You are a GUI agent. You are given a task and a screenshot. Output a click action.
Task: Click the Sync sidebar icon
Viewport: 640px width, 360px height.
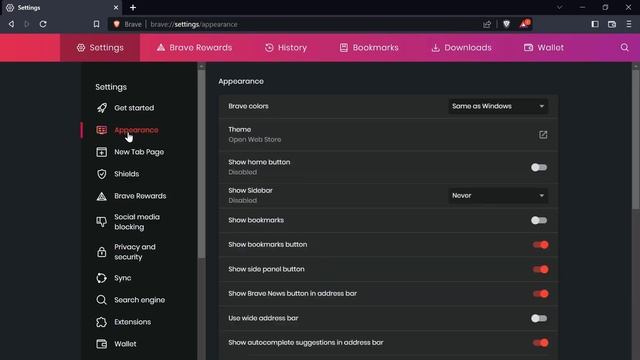pos(102,278)
